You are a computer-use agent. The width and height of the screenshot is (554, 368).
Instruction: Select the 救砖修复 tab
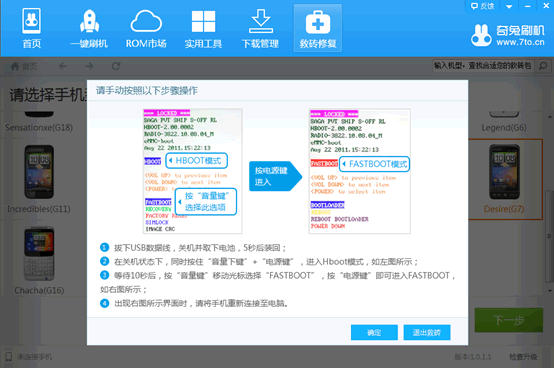click(x=318, y=28)
